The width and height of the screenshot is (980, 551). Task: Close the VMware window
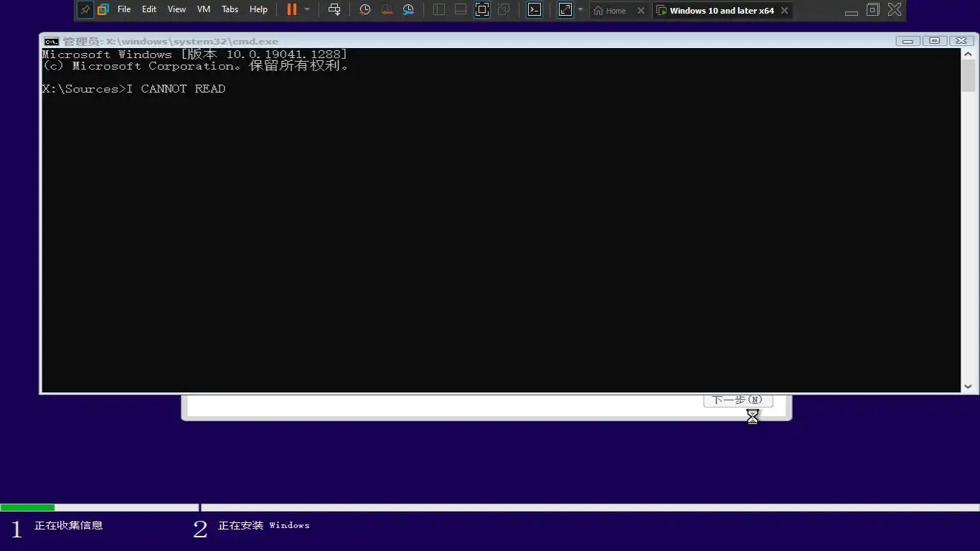895,10
